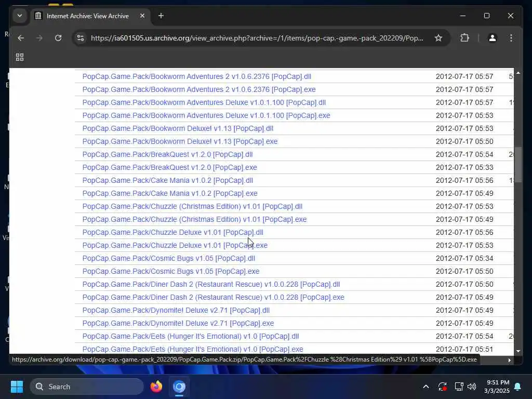Screen dimensions: 532x399
Task: Open Chuzzle (Christmas Edition) v1.01 .exe link
Action: click(194, 220)
